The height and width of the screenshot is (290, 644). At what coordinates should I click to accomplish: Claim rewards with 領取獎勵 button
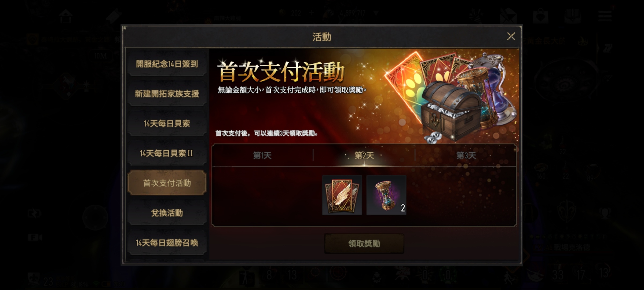pyautogui.click(x=364, y=244)
